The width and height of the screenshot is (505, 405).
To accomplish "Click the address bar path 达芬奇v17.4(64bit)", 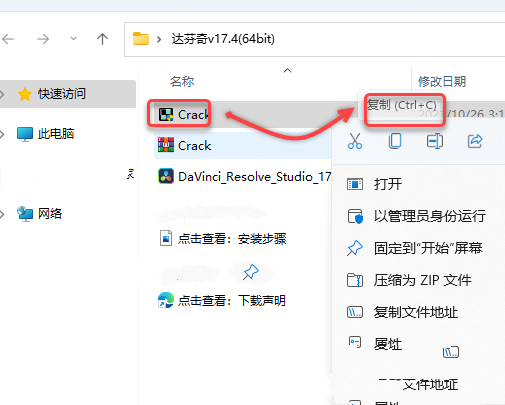I will tap(223, 39).
